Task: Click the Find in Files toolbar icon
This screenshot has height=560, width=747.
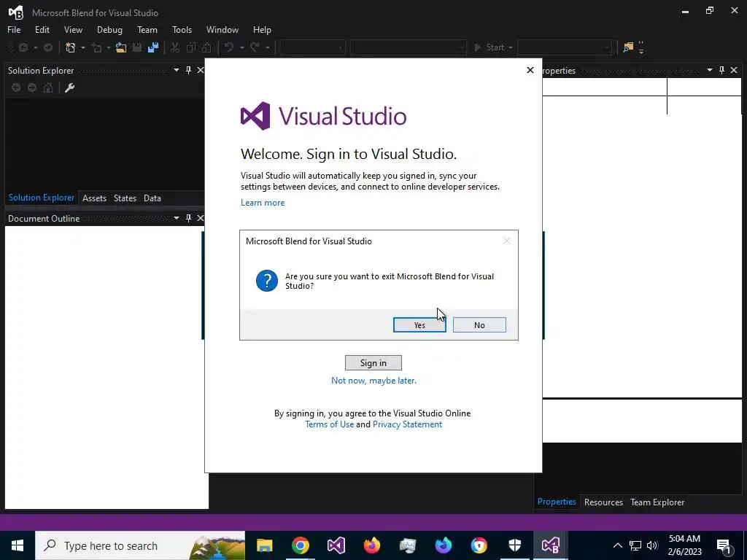Action: (x=628, y=47)
